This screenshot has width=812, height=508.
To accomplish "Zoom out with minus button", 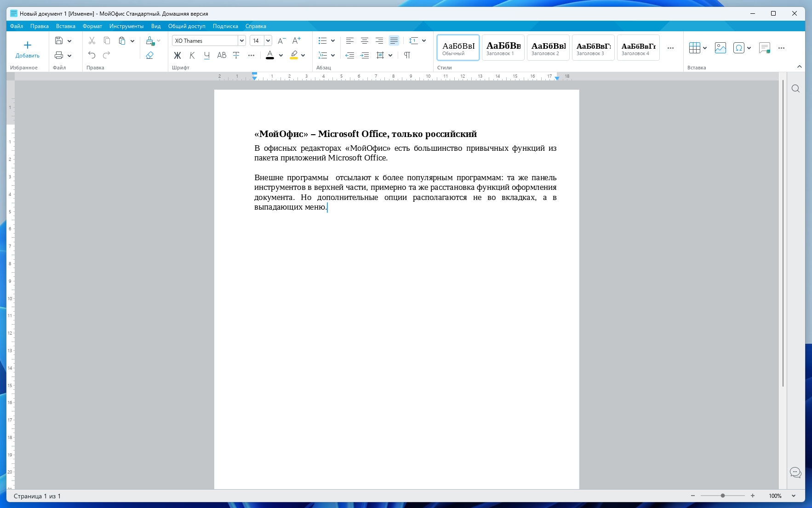I will coord(693,496).
